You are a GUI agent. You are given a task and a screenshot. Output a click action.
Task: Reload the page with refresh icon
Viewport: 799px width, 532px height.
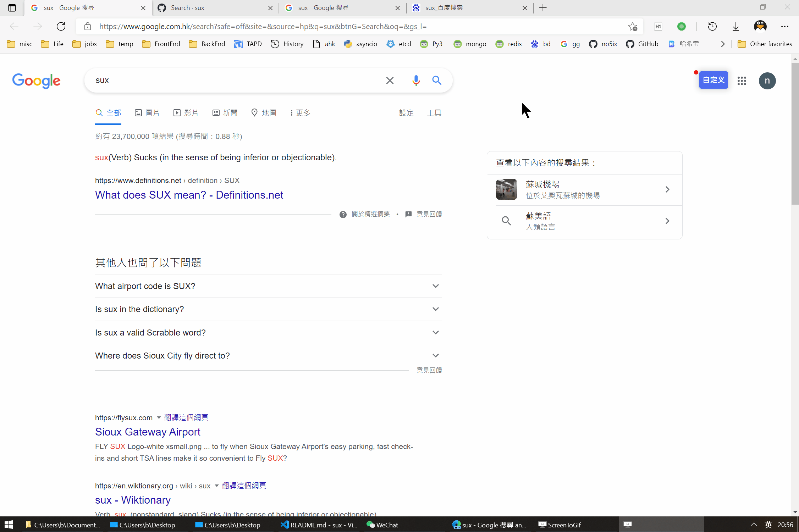(61, 26)
